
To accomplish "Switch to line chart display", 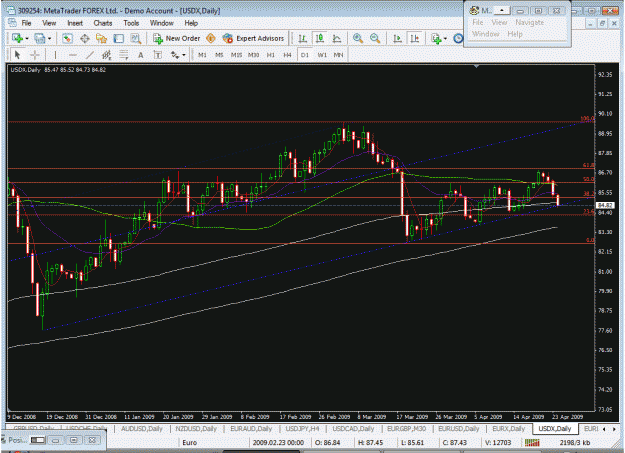I will pyautogui.click(x=337, y=39).
